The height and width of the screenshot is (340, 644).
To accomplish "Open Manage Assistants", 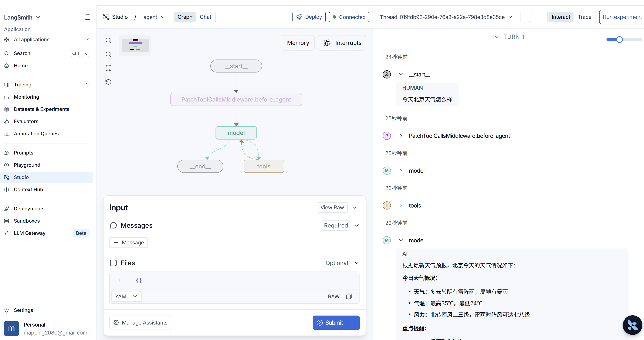I will [x=140, y=322].
